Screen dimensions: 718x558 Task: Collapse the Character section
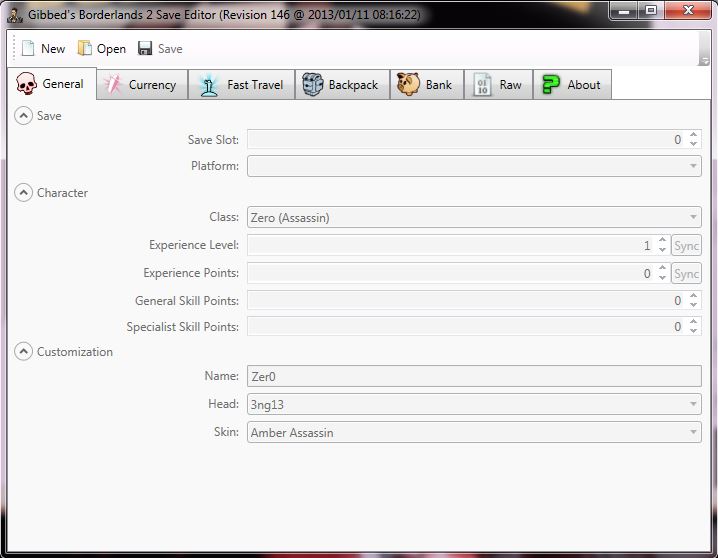click(23, 193)
